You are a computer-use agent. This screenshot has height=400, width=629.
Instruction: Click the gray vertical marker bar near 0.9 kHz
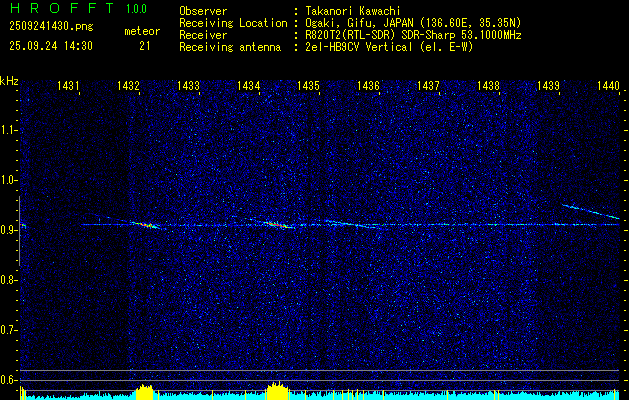[19, 231]
